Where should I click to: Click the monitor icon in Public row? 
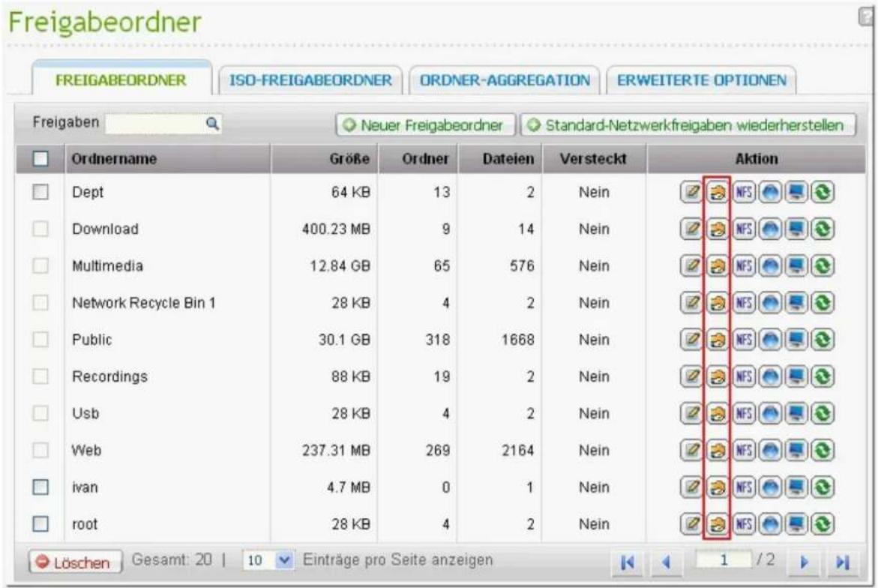pos(796,339)
